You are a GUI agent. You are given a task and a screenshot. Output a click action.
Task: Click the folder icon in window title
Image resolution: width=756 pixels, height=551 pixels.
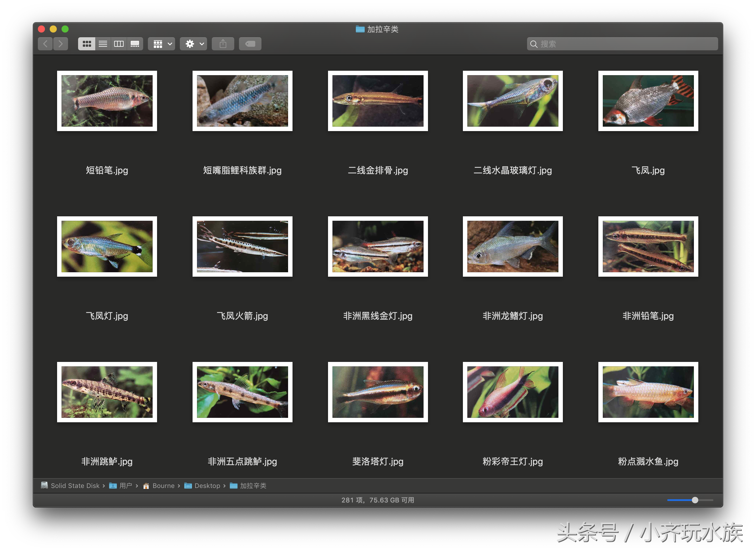(x=360, y=29)
